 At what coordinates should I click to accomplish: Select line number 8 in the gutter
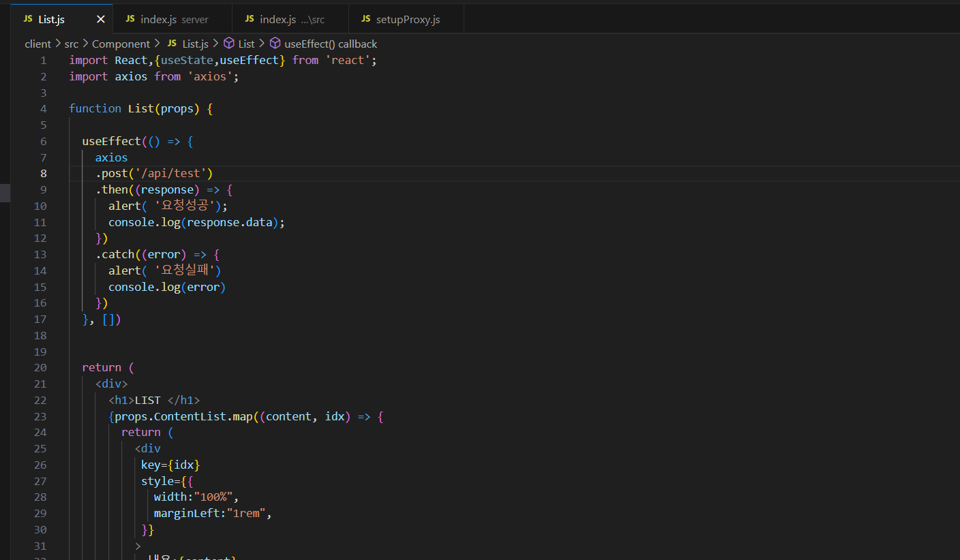44,173
